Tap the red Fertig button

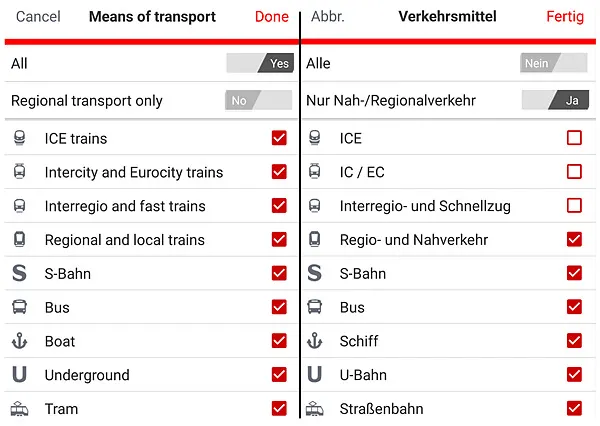[565, 17]
